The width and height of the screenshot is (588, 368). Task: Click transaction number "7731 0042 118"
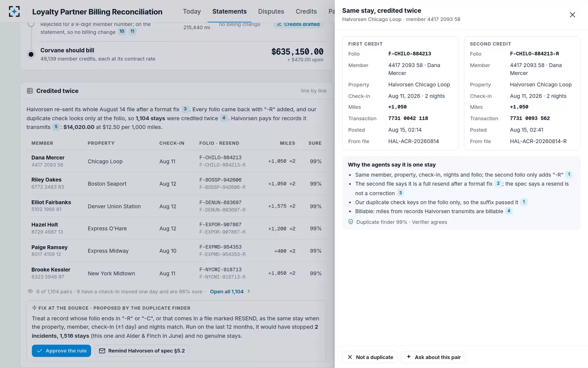408,118
